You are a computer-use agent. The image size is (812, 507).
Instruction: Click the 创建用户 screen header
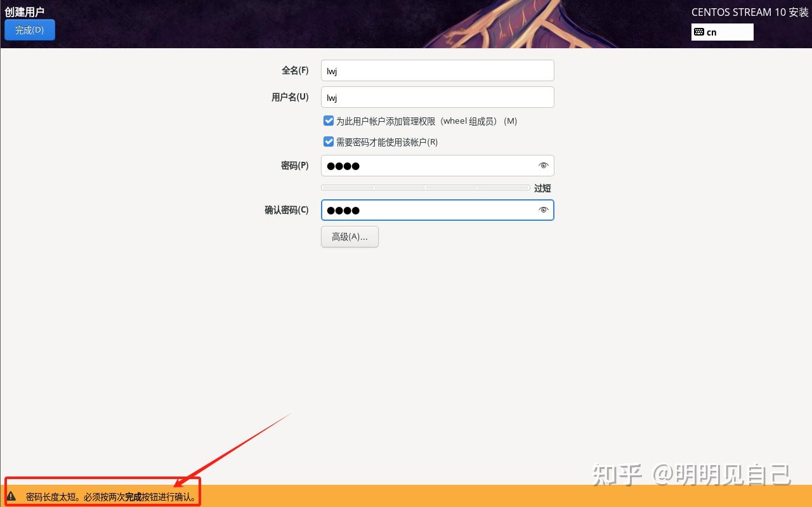[25, 11]
